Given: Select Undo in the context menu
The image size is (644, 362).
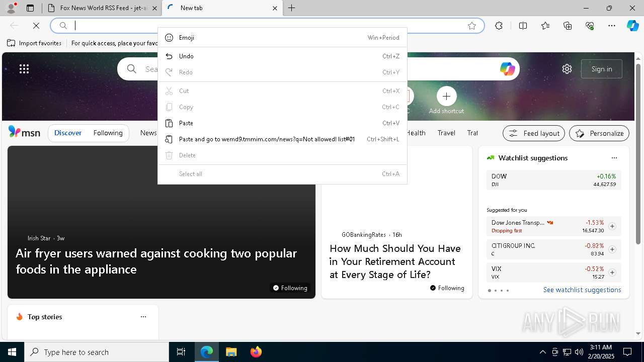Looking at the screenshot, I should 282,56.
